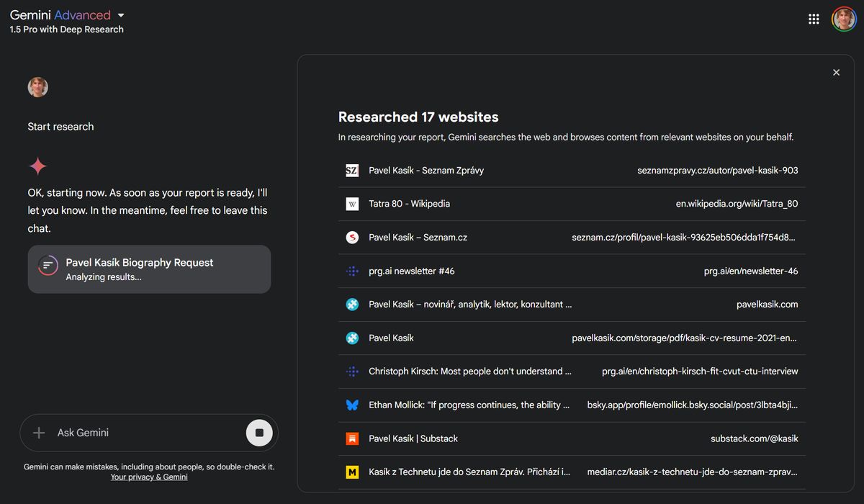The height and width of the screenshot is (504, 864).
Task: Click the favicon beside pavelkasik.com result
Action: 352,304
